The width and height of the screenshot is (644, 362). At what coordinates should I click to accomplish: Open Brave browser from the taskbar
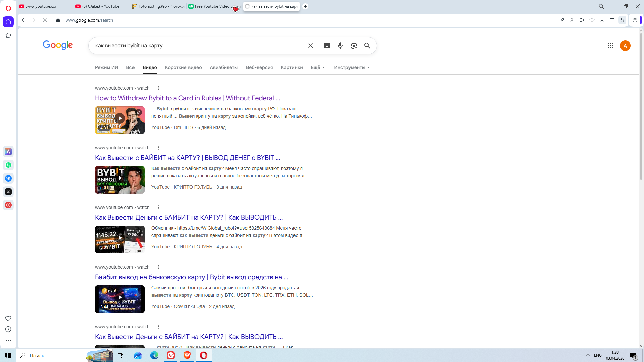tap(187, 355)
